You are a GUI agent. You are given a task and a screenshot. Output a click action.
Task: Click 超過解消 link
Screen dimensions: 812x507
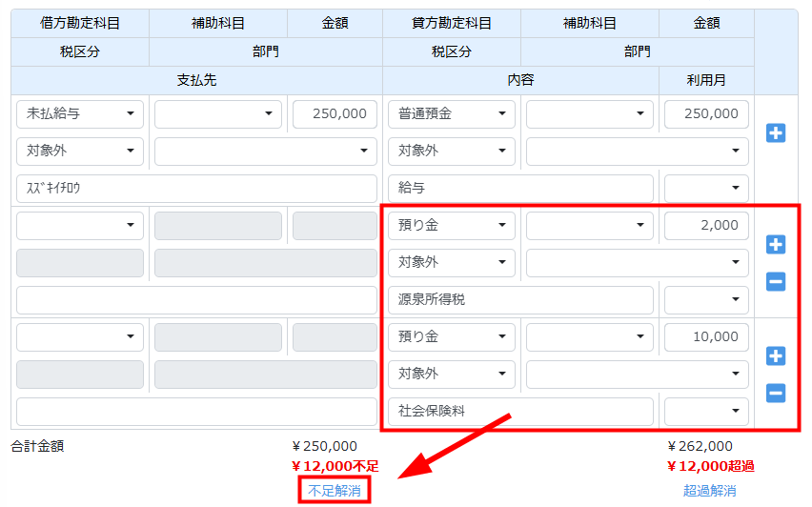pyautogui.click(x=709, y=491)
